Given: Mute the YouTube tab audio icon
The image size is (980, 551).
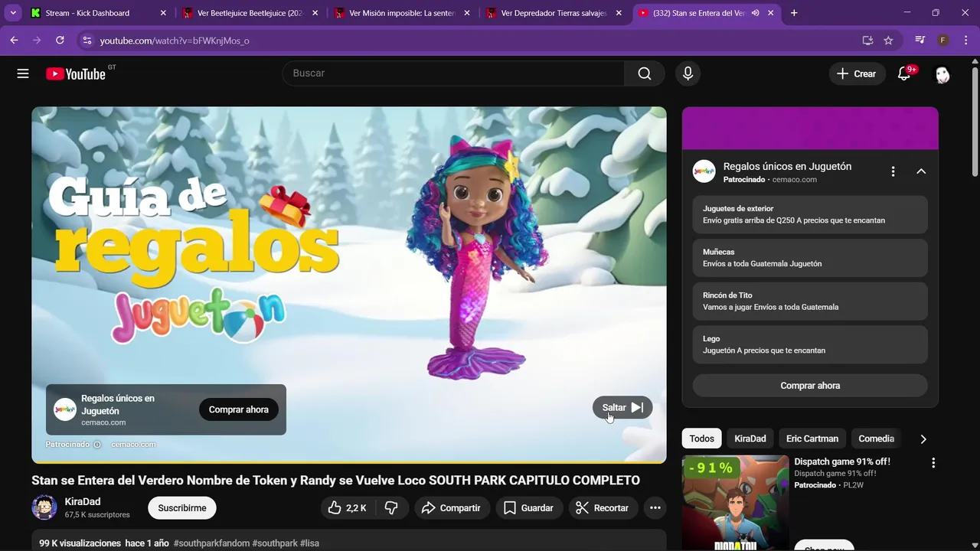Looking at the screenshot, I should point(755,13).
